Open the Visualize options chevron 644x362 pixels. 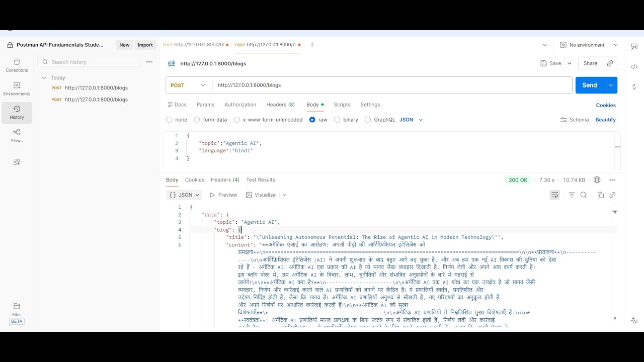pos(284,195)
